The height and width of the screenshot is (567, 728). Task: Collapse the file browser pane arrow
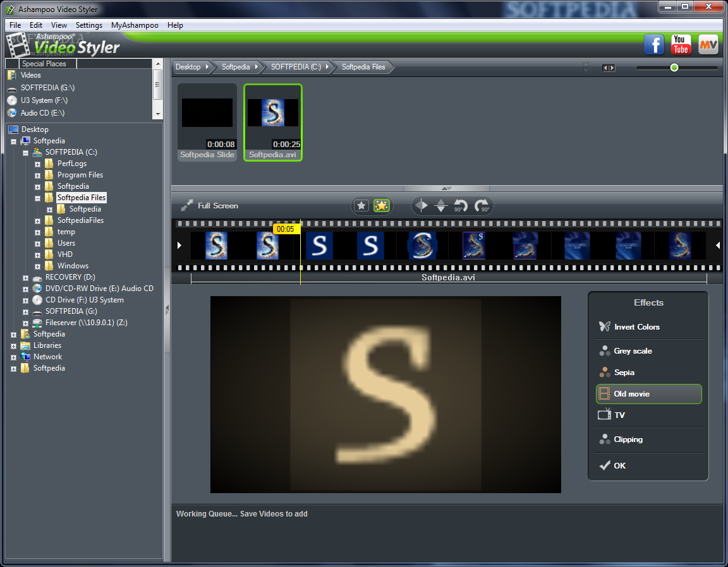tap(446, 188)
